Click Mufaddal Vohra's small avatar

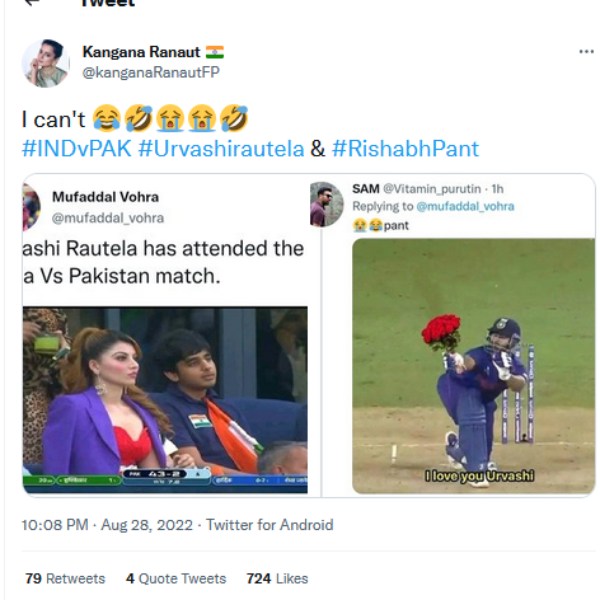[31, 207]
